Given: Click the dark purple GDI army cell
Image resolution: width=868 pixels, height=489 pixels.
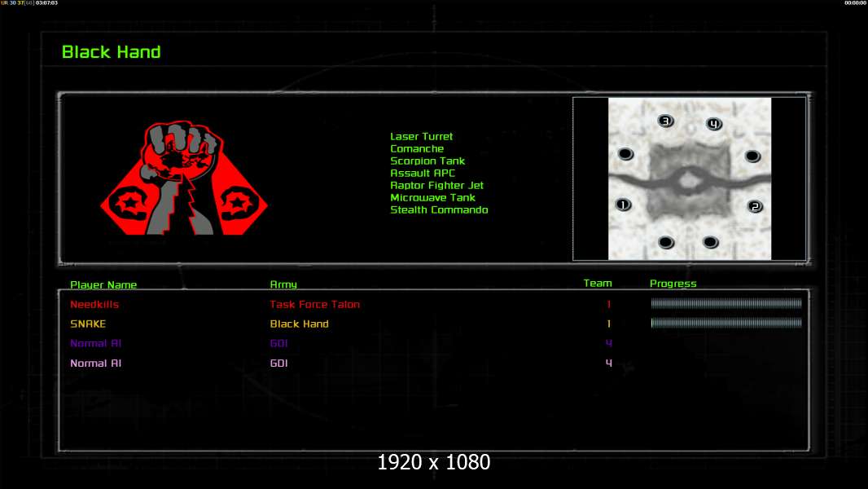Looking at the screenshot, I should click(x=278, y=343).
